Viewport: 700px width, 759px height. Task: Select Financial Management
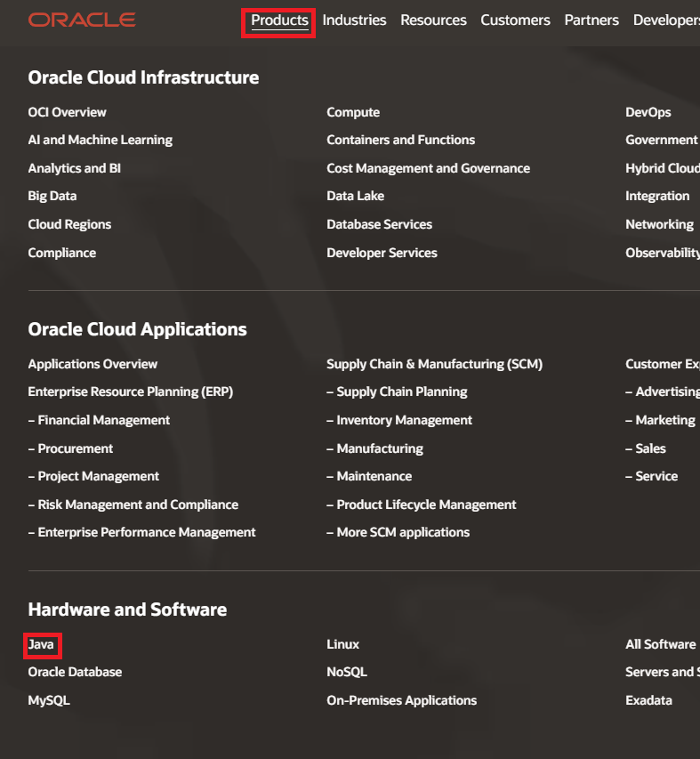tap(99, 420)
